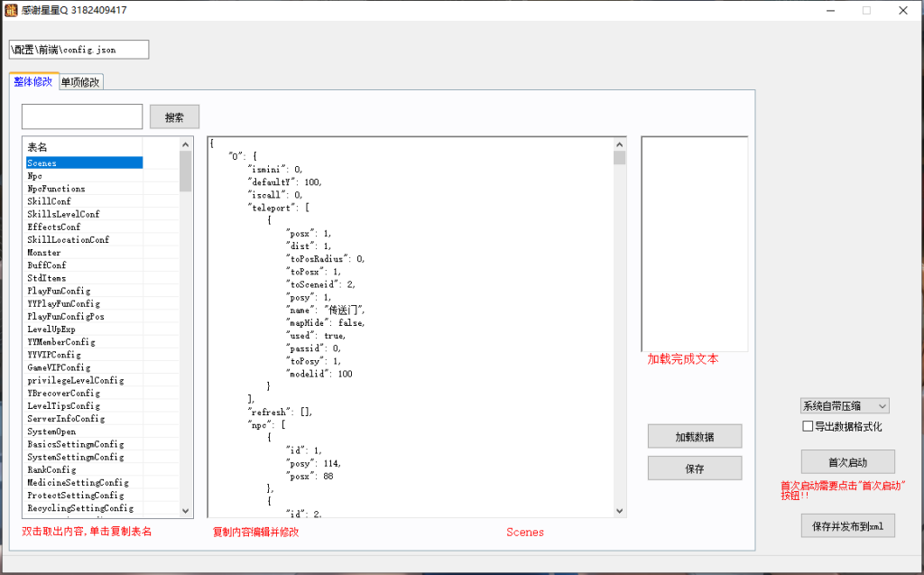Click the config.json path field

pyautogui.click(x=79, y=50)
